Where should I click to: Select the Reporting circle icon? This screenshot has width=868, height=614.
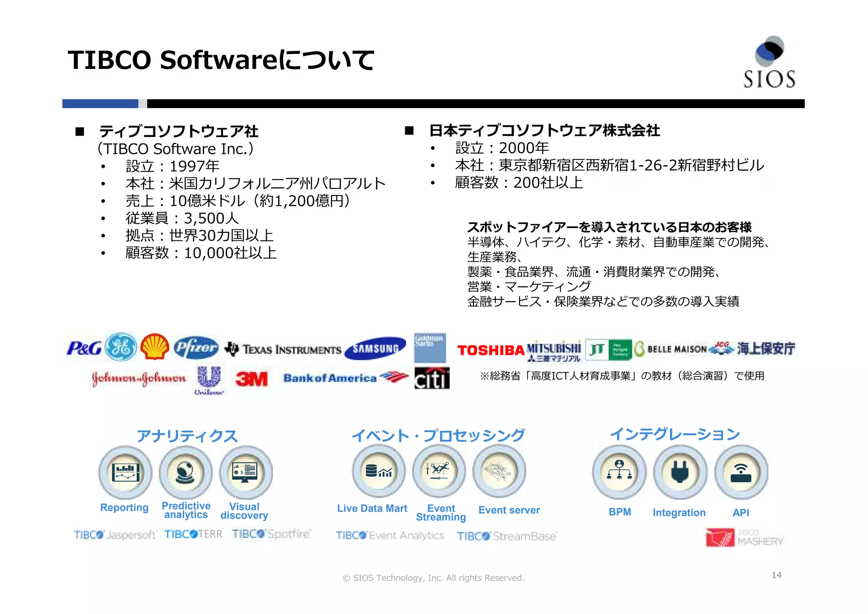click(125, 472)
